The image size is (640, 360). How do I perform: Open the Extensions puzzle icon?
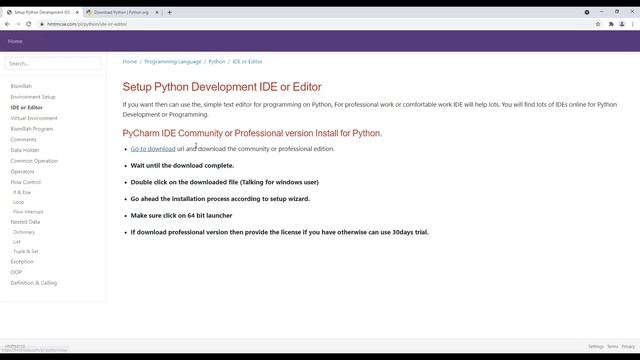[x=611, y=24]
